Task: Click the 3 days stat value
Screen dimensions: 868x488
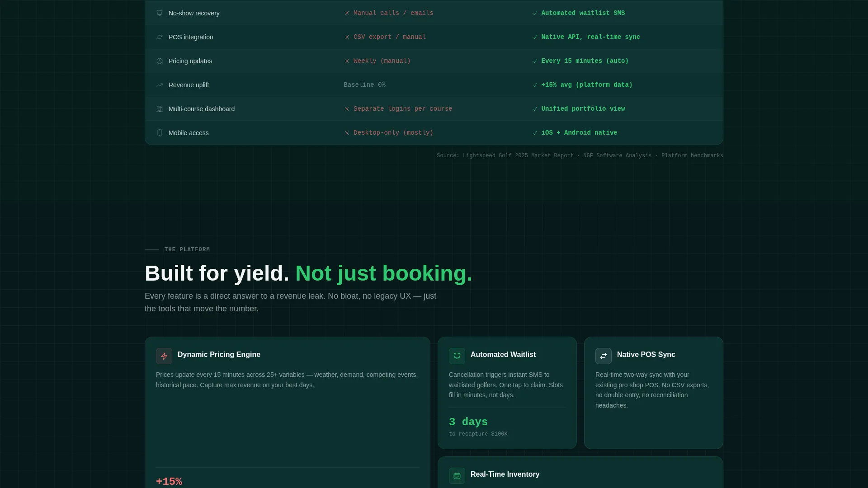Action: coord(468,422)
